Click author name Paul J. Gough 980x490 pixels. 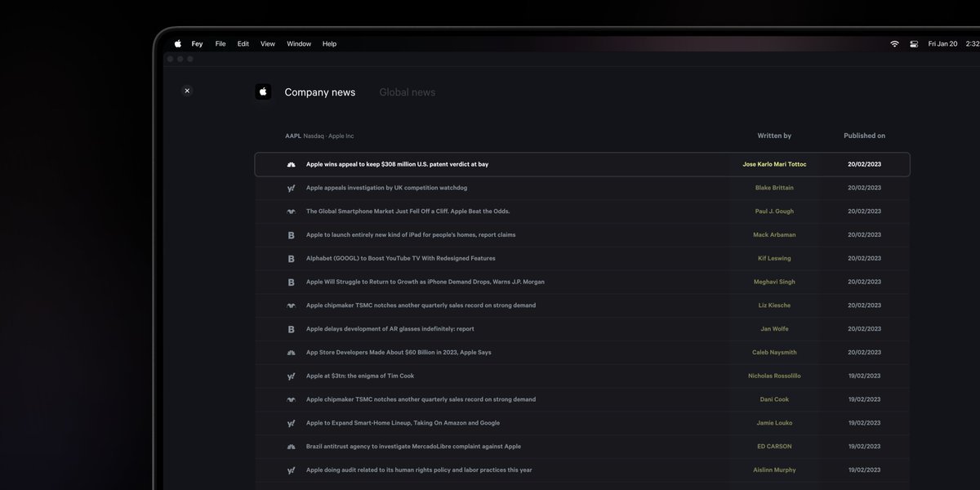pos(774,212)
